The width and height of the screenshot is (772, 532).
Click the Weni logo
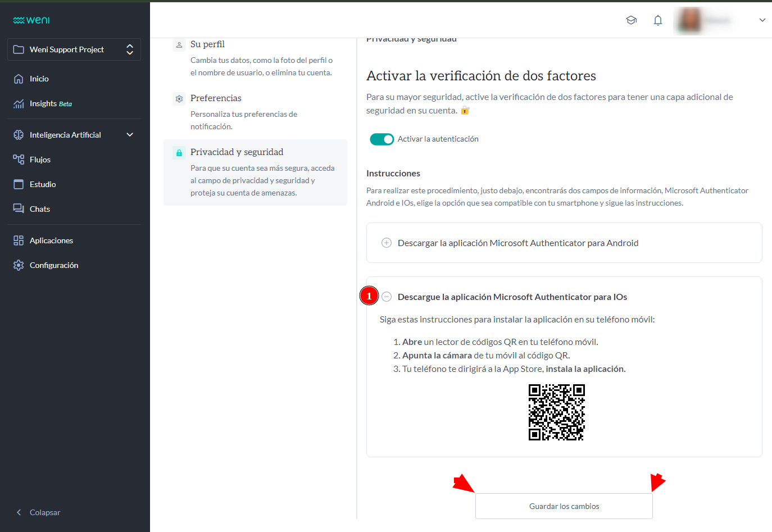coord(31,20)
